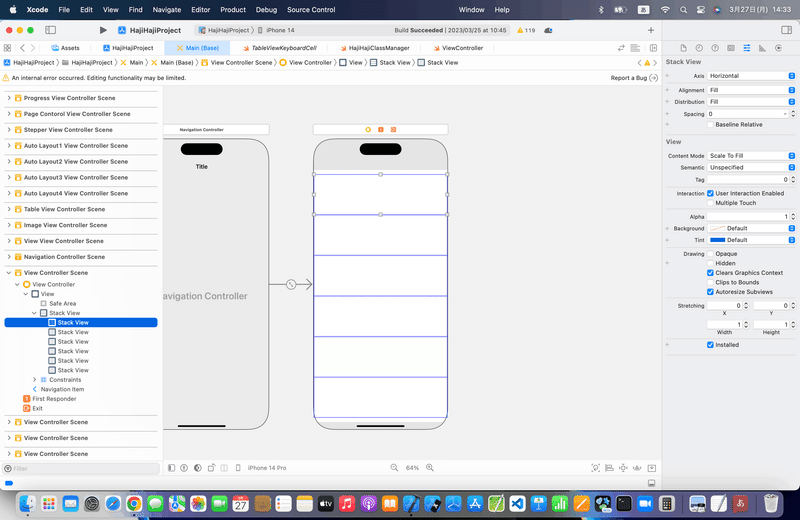Switch to the Assets tab
Viewport: 800px width, 520px height.
(x=65, y=48)
